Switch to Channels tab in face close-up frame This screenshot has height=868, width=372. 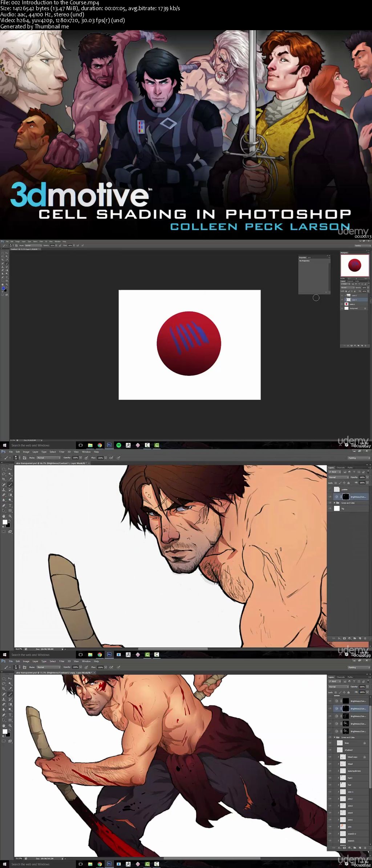click(x=341, y=468)
